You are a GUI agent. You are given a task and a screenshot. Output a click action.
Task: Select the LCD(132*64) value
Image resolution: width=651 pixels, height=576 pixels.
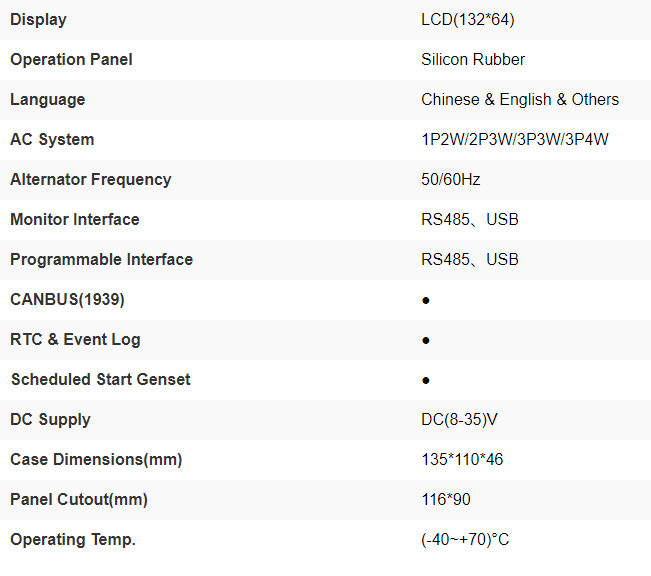tap(468, 20)
